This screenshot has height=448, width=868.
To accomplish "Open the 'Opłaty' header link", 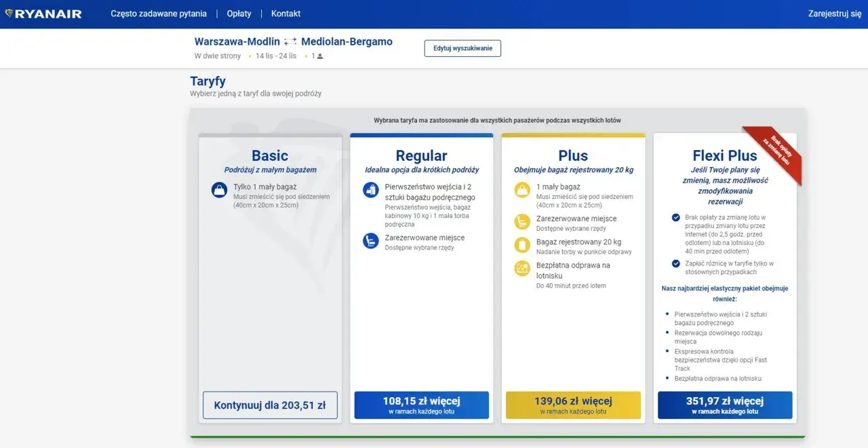I will pyautogui.click(x=239, y=14).
